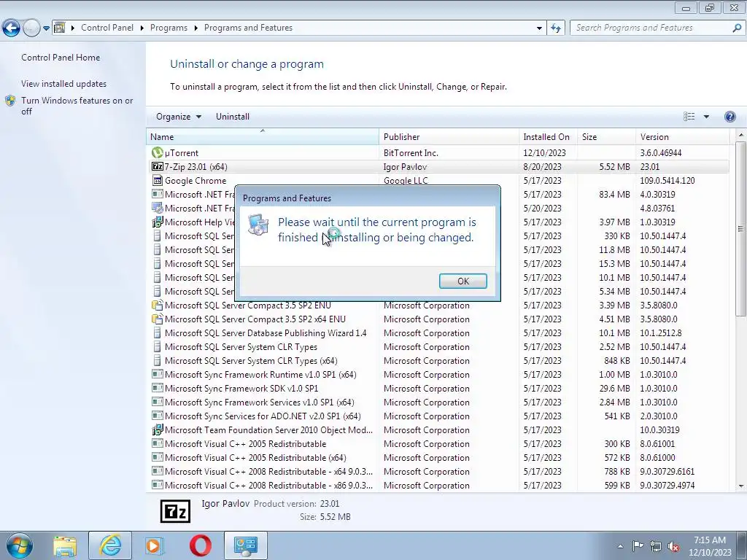Sort by Name column header
The height and width of the screenshot is (560, 747).
263,136
